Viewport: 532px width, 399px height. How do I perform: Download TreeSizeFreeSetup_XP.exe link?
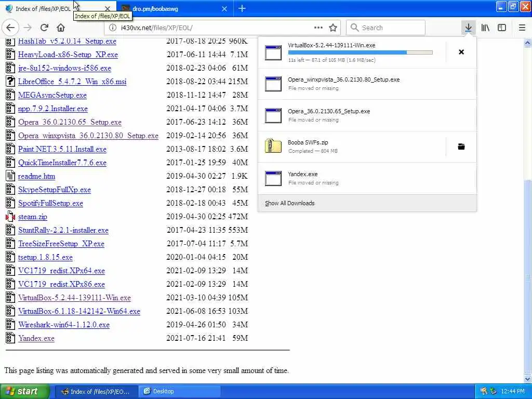click(x=61, y=244)
